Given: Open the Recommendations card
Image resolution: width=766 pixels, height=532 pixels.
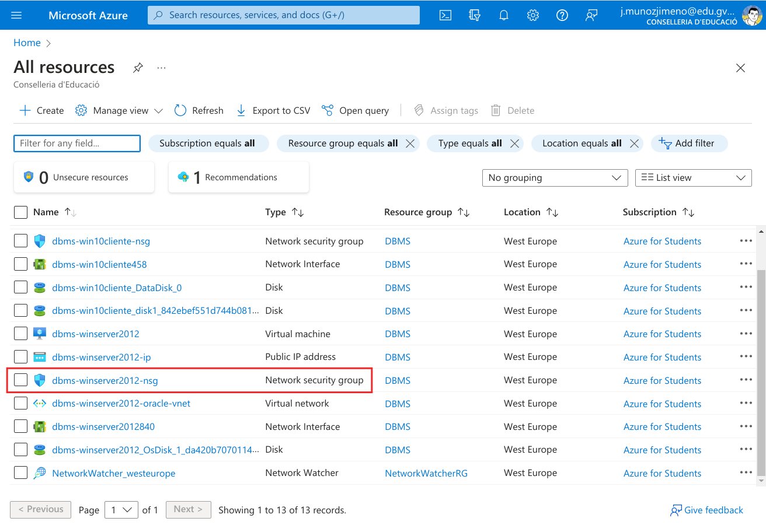Looking at the screenshot, I should [x=239, y=177].
